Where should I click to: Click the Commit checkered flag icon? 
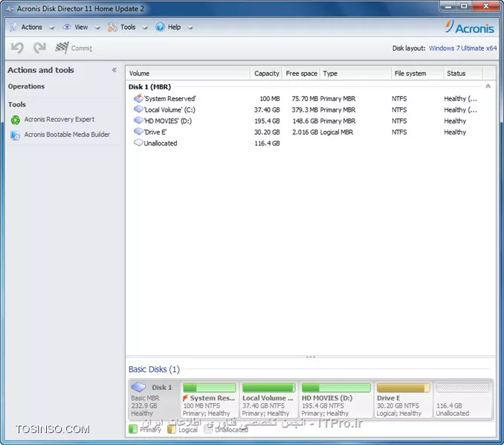click(x=62, y=48)
